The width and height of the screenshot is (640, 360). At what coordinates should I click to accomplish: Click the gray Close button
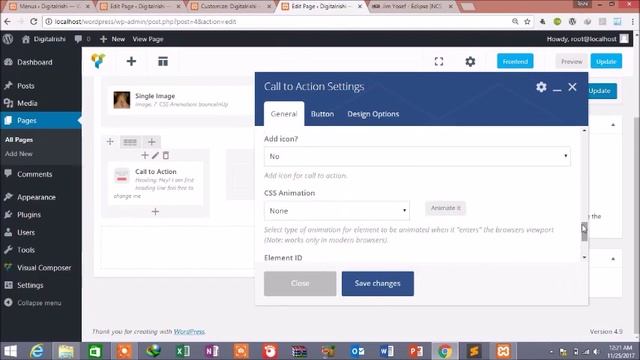300,283
